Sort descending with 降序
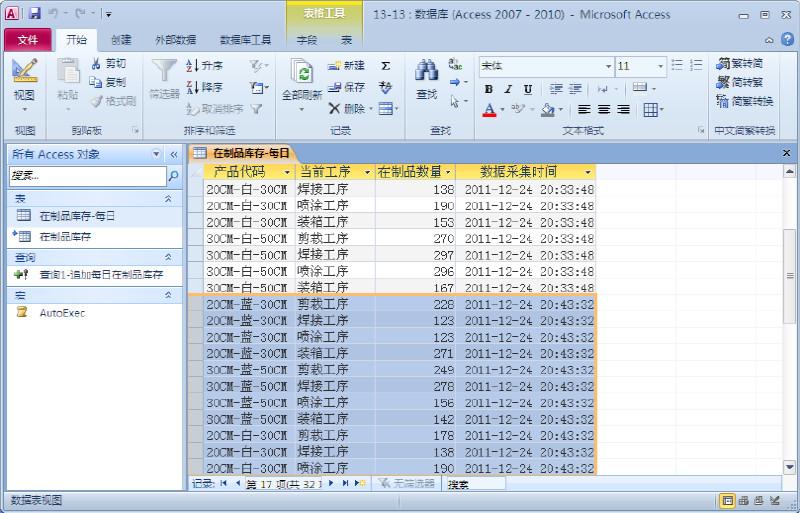 tap(205, 87)
